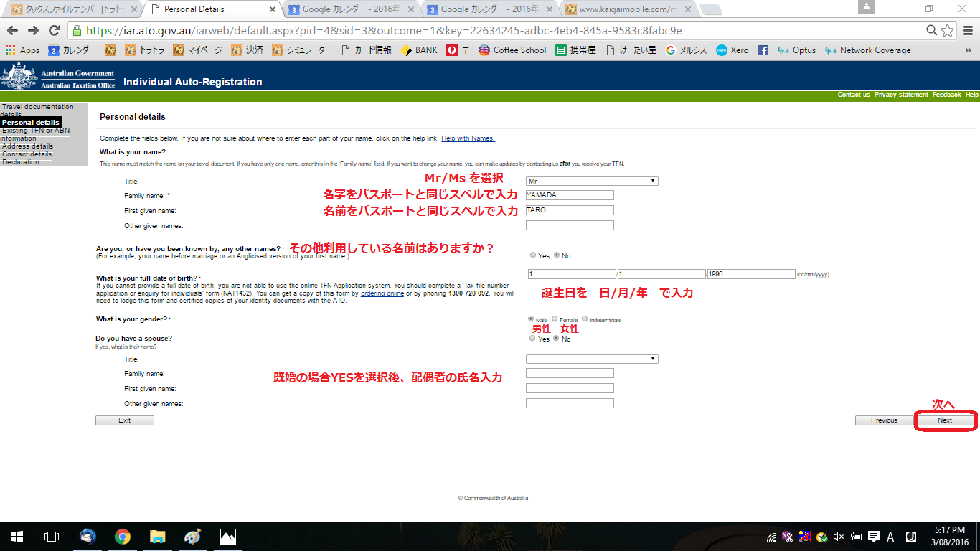
Task: Open the Xero bookmark
Action: click(x=732, y=50)
